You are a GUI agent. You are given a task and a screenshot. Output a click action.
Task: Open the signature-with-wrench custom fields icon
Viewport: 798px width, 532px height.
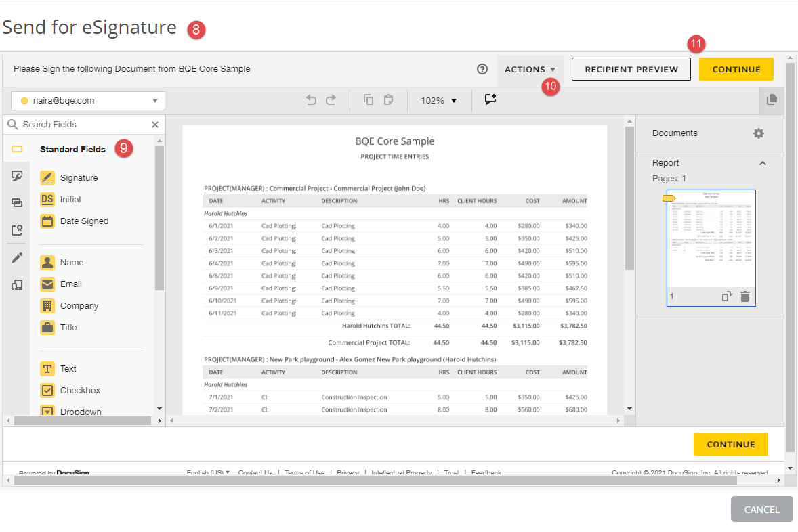17,176
